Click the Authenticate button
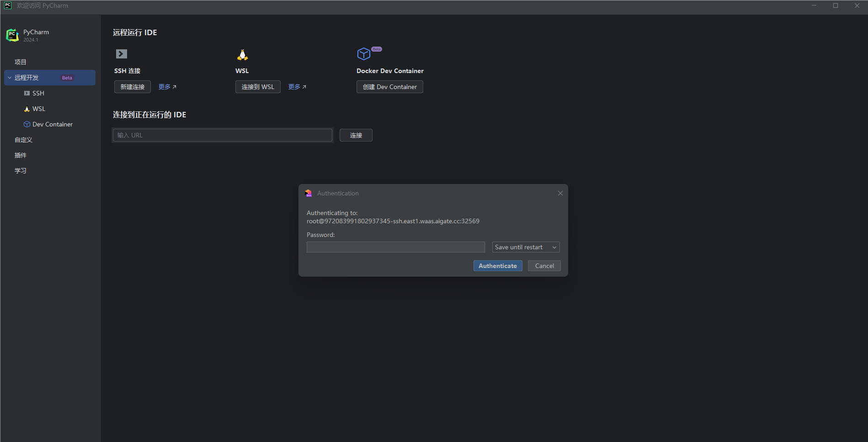This screenshot has height=442, width=868. tap(497, 266)
